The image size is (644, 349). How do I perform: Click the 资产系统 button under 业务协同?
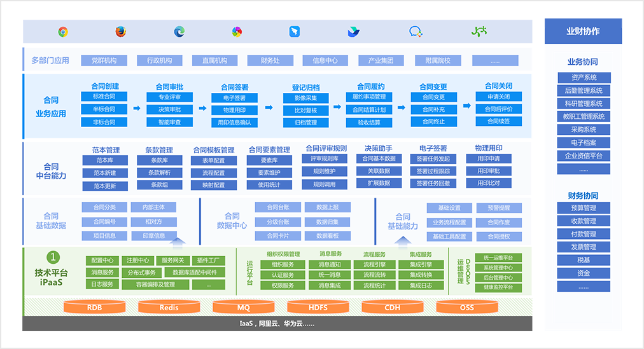click(x=583, y=78)
